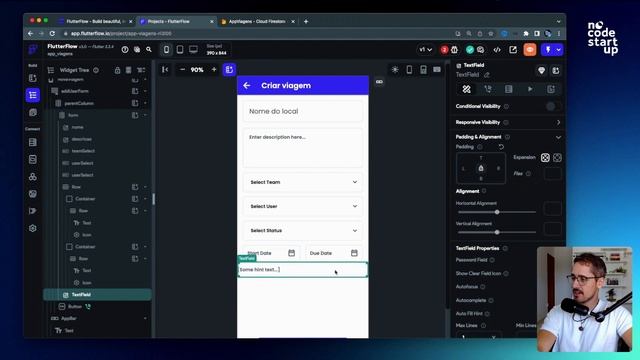Click the red issues counter badge
This screenshot has height=360, width=640.
click(x=444, y=50)
